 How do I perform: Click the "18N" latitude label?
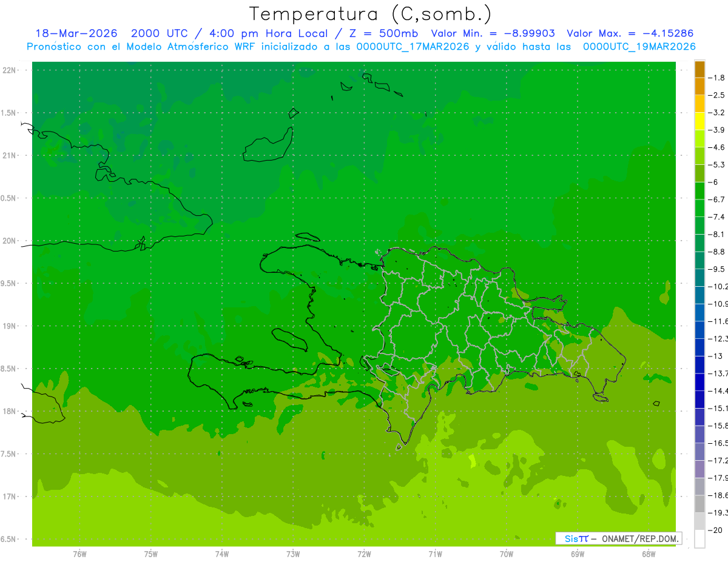10,411
